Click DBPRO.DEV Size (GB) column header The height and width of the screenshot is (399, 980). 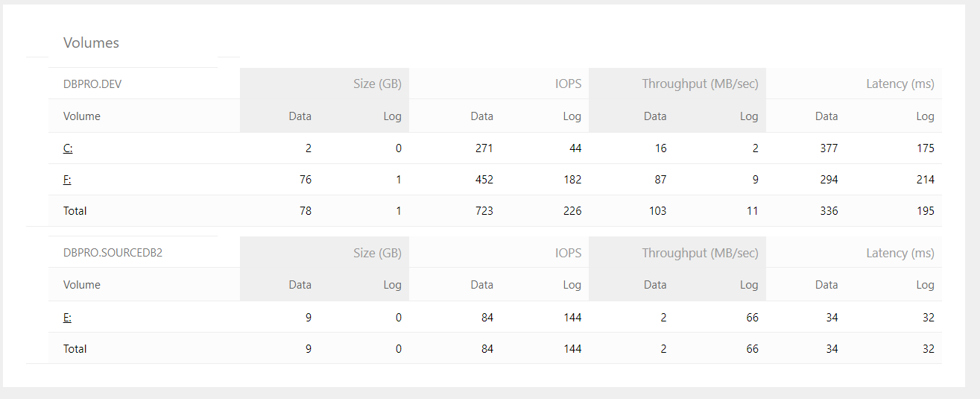377,84
